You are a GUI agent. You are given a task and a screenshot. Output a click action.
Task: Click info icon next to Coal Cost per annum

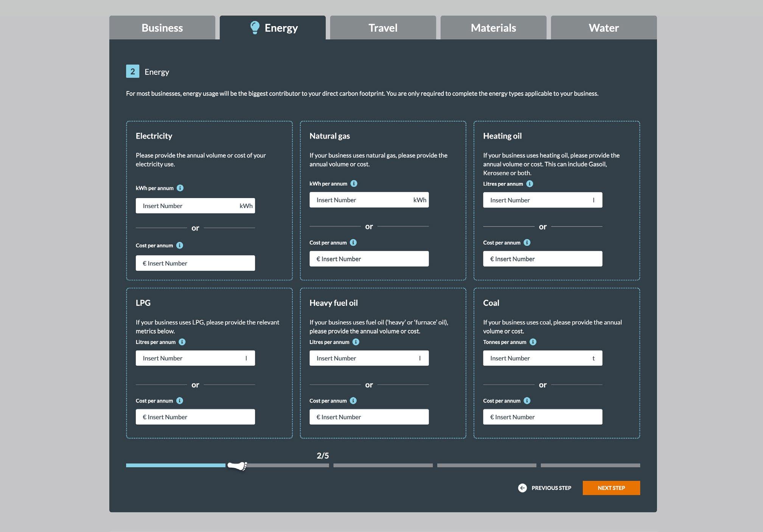pos(527,400)
